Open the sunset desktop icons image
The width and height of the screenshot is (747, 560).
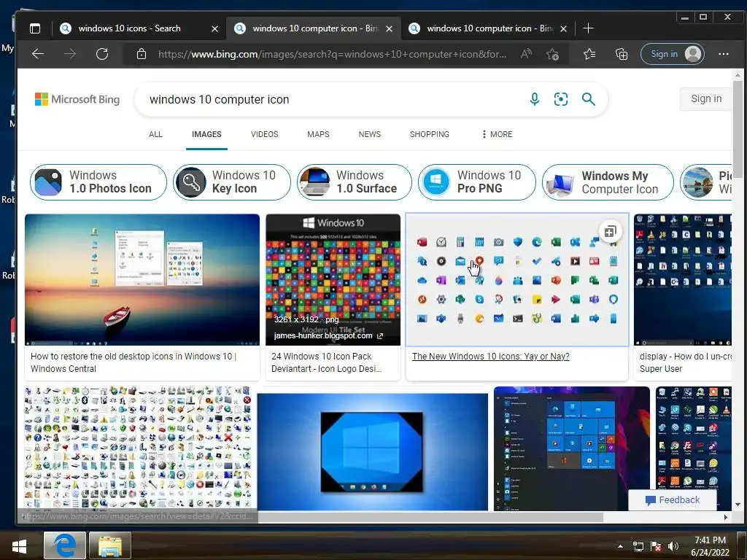click(x=142, y=279)
